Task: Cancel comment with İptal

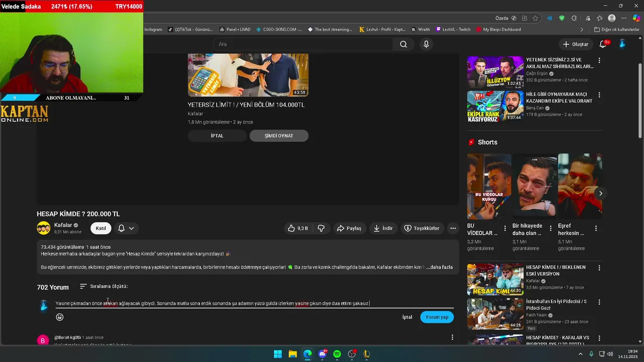Action: coord(407,317)
